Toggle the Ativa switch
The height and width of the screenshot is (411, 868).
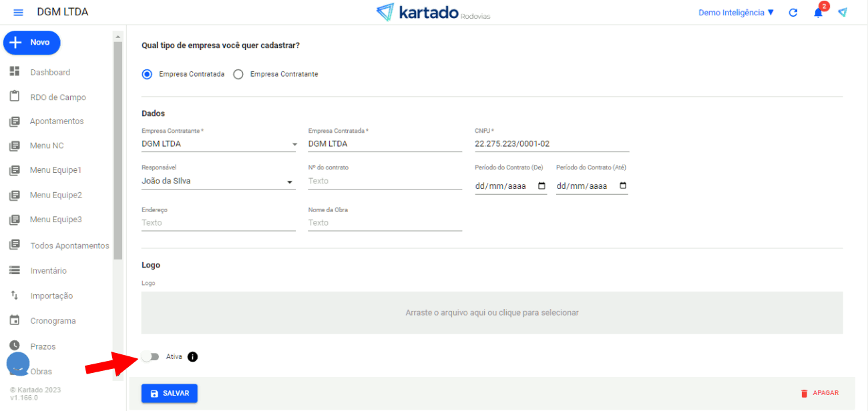(x=150, y=357)
